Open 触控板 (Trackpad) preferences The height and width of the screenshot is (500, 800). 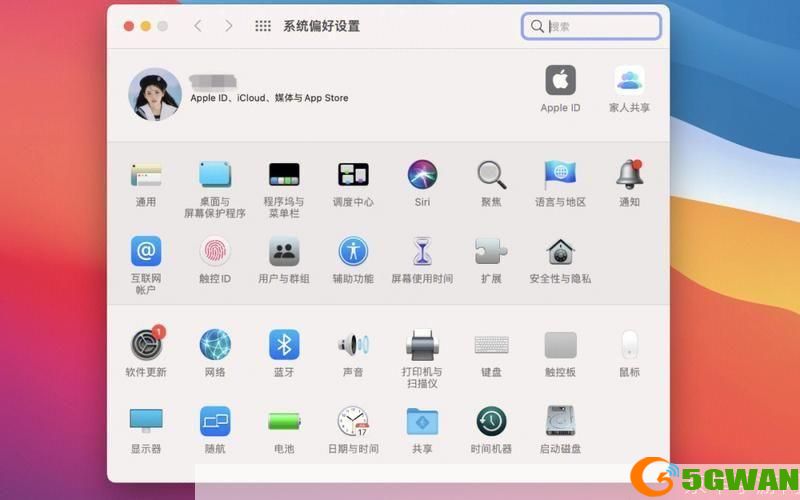[x=560, y=345]
